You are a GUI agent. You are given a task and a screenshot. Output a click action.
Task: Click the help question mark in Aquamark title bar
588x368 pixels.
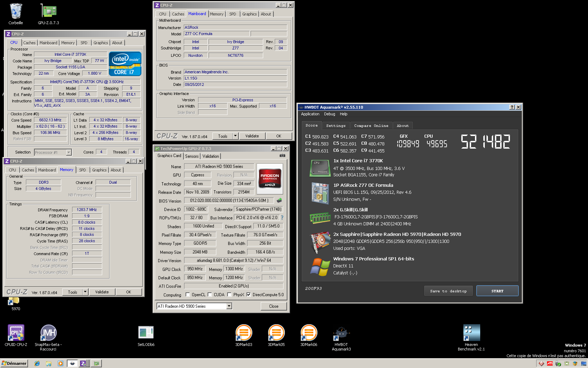click(512, 107)
